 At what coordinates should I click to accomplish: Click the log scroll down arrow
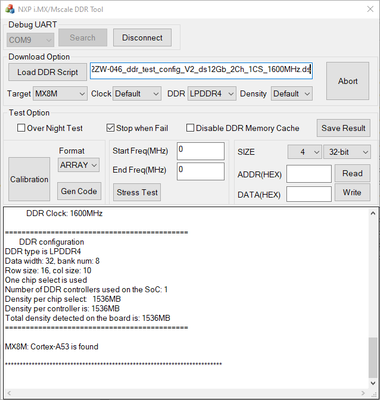click(373, 383)
